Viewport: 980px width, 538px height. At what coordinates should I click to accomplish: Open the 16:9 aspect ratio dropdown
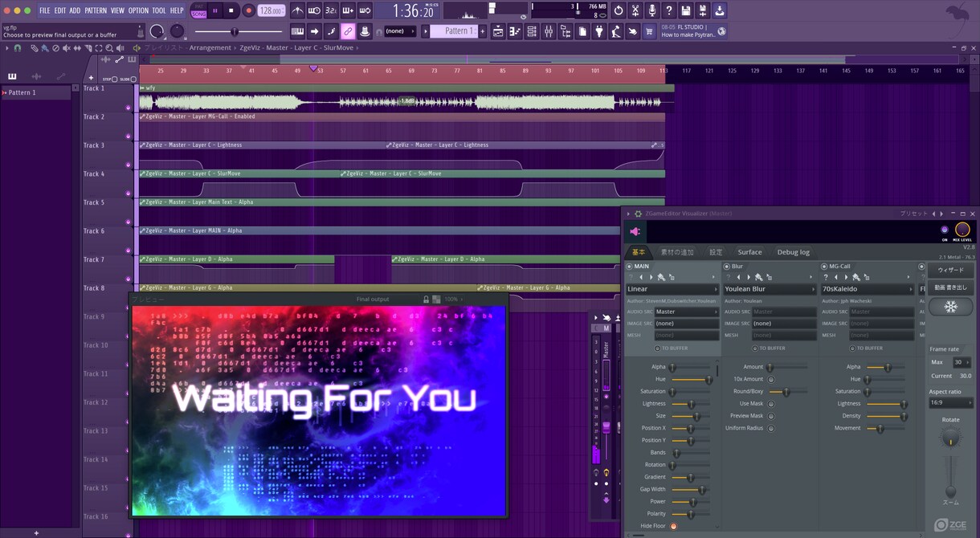pos(949,402)
